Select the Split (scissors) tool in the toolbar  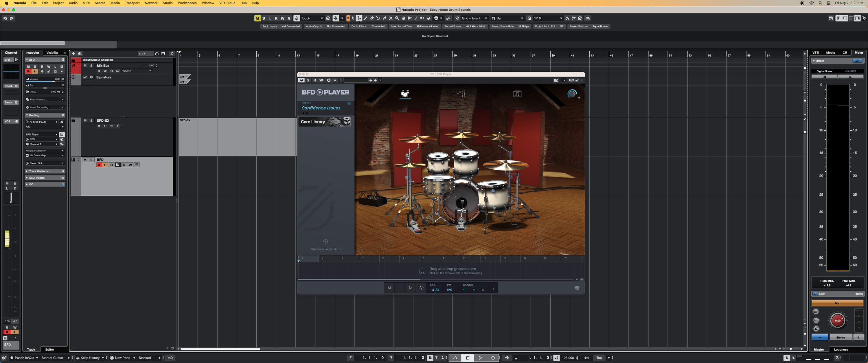coord(379,18)
